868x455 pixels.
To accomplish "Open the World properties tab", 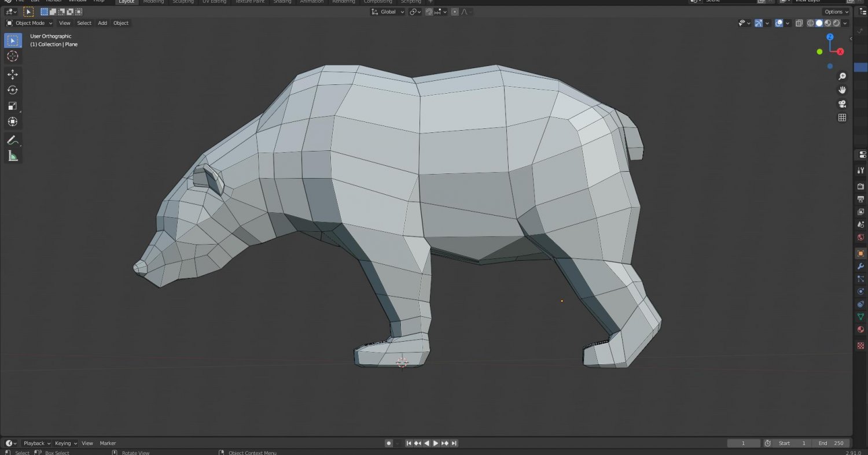I will pos(860,237).
